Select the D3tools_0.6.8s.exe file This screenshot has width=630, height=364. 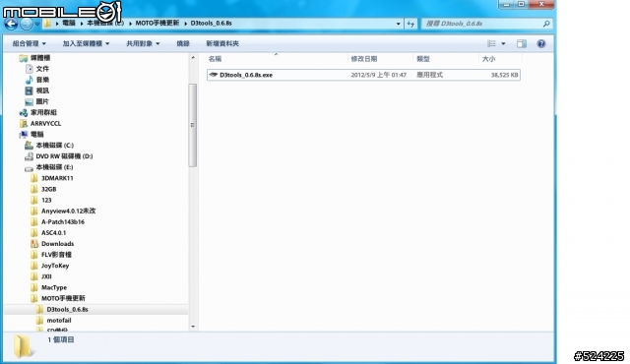(x=363, y=75)
